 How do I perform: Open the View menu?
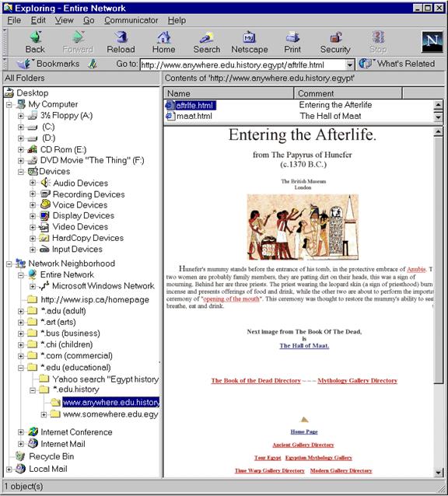click(x=65, y=20)
